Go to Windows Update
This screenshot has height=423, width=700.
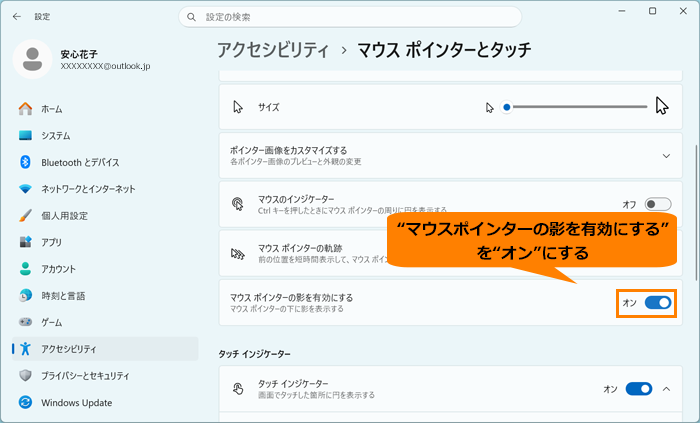tap(105, 402)
